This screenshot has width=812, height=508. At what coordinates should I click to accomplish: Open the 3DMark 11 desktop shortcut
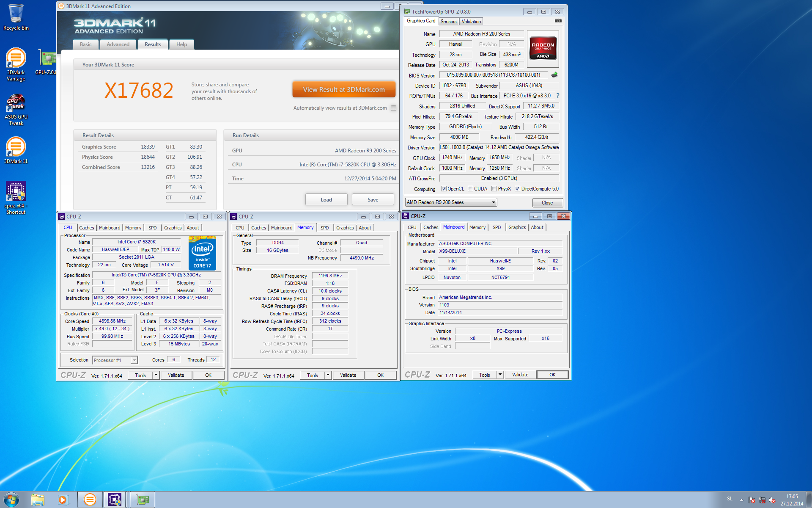[x=16, y=150]
